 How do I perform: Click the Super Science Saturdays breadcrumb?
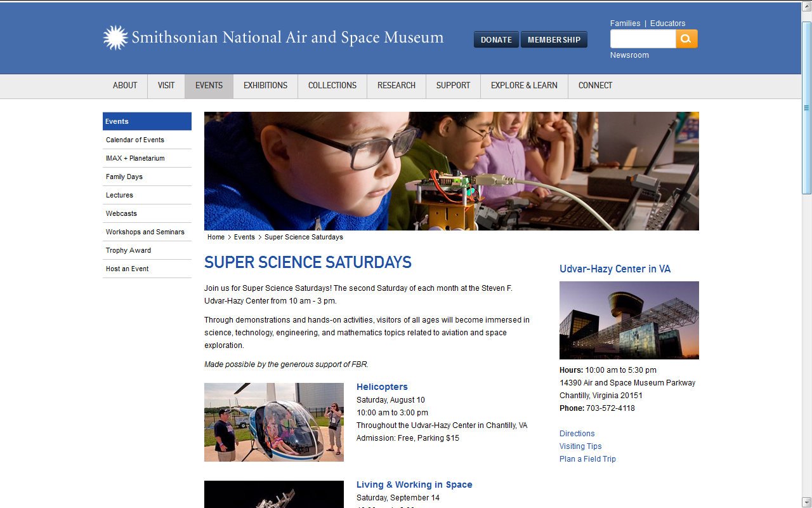(304, 237)
